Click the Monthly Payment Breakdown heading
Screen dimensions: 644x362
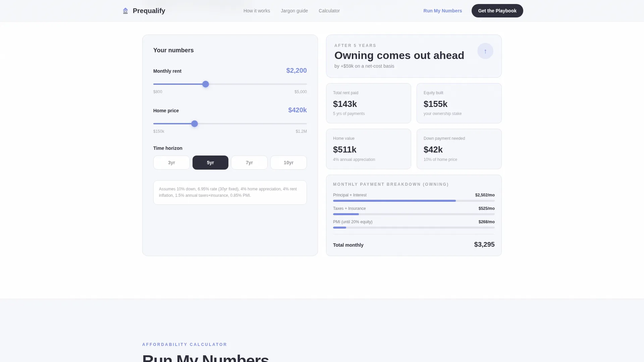click(x=391, y=184)
